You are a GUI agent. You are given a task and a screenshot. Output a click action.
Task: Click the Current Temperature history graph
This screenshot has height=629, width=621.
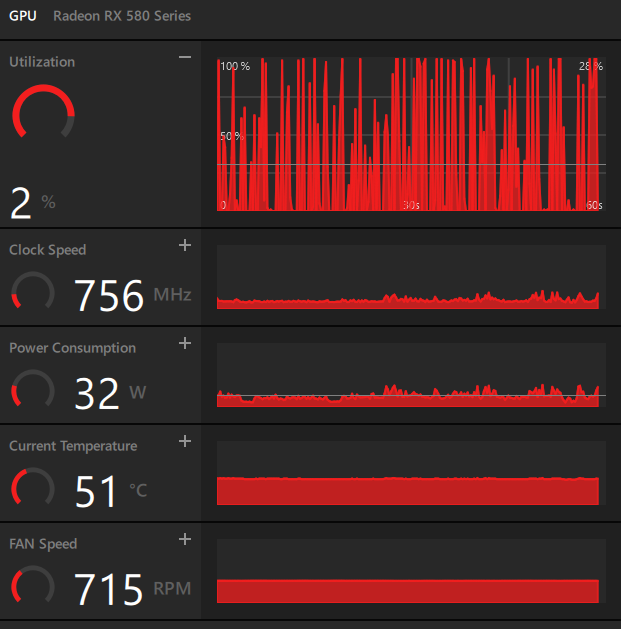(x=411, y=473)
